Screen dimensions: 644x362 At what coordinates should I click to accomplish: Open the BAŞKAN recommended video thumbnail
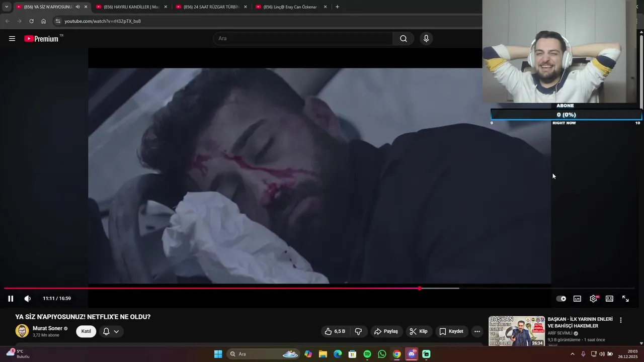[517, 331]
